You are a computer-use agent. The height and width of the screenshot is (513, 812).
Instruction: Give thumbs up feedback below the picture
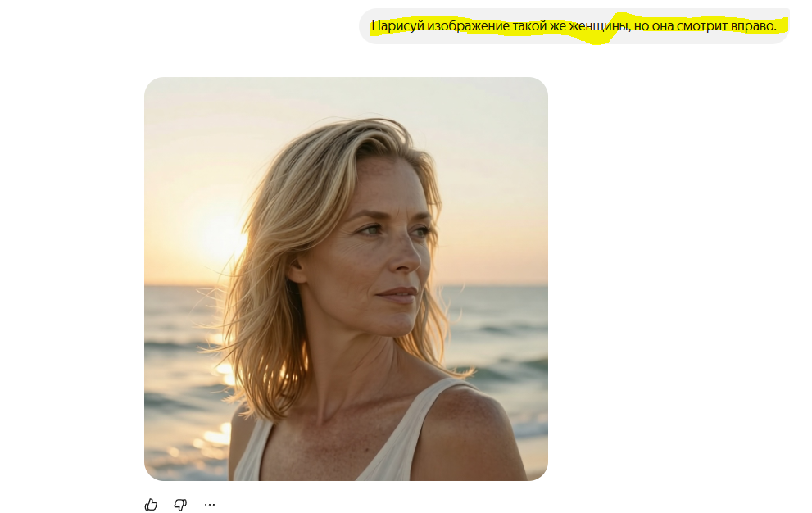point(151,504)
